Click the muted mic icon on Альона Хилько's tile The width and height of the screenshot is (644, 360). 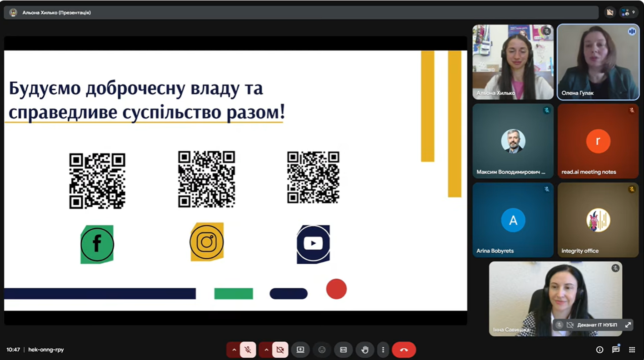click(x=547, y=31)
